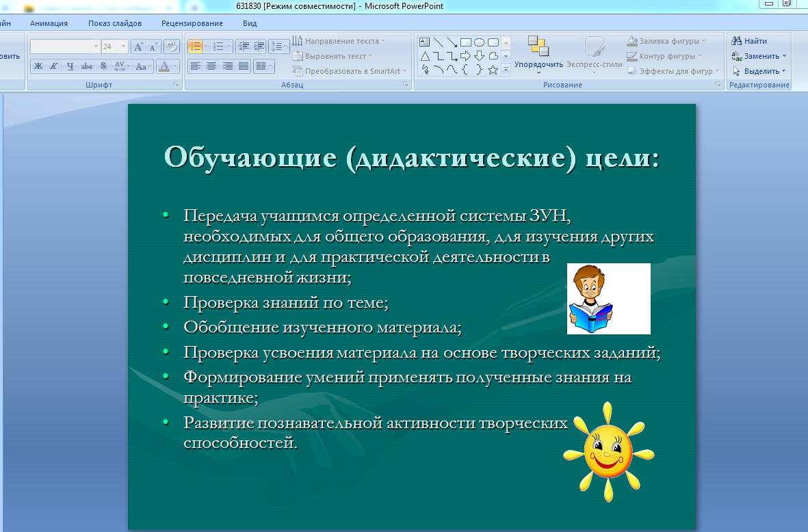
Task: Select the Arrow line shape
Action: (452, 42)
